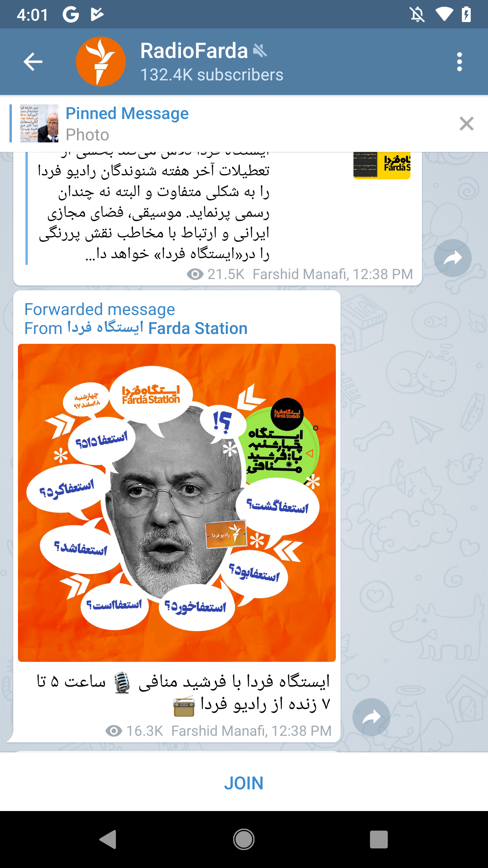The width and height of the screenshot is (488, 868).
Task: Tap the Android back navigation button
Action: tap(108, 840)
